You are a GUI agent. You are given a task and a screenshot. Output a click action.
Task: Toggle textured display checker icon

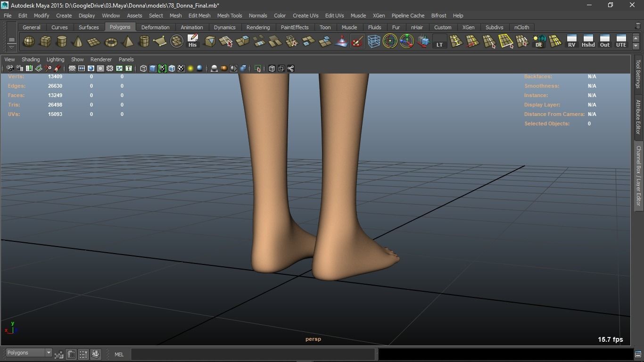click(181, 68)
